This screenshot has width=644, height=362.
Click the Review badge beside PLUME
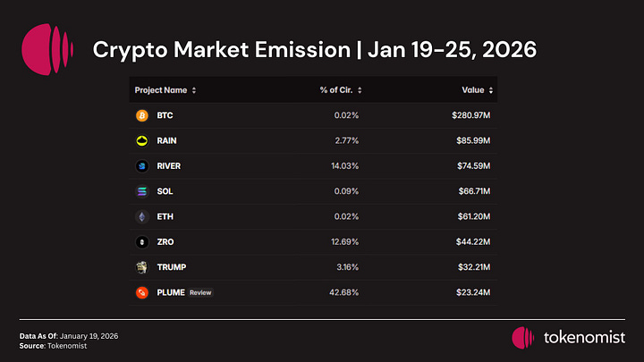200,292
